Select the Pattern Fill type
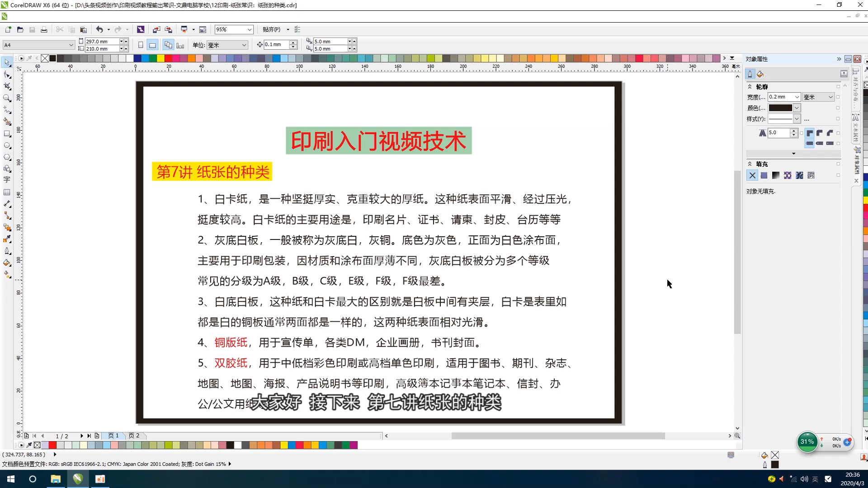Viewport: 868px width, 488px height. point(788,175)
